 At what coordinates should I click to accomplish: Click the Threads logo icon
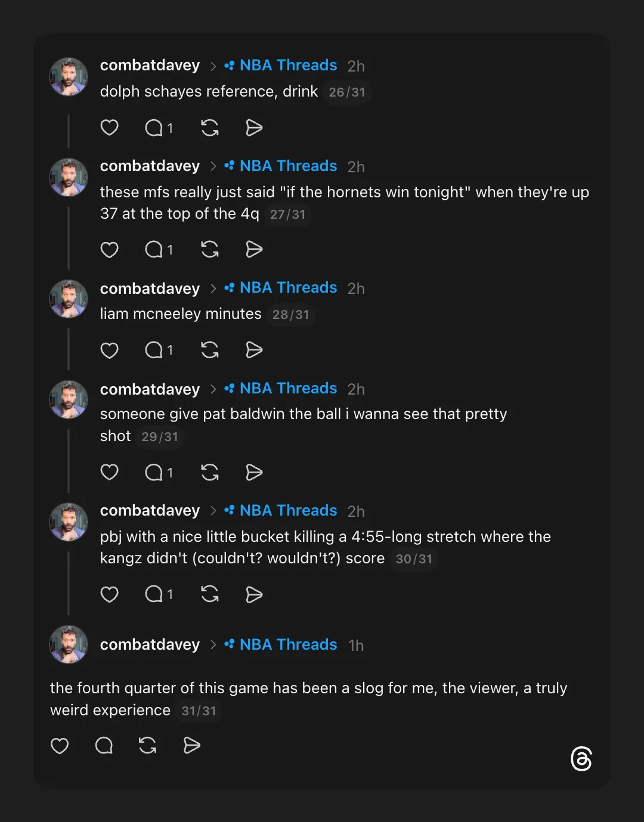(x=581, y=759)
